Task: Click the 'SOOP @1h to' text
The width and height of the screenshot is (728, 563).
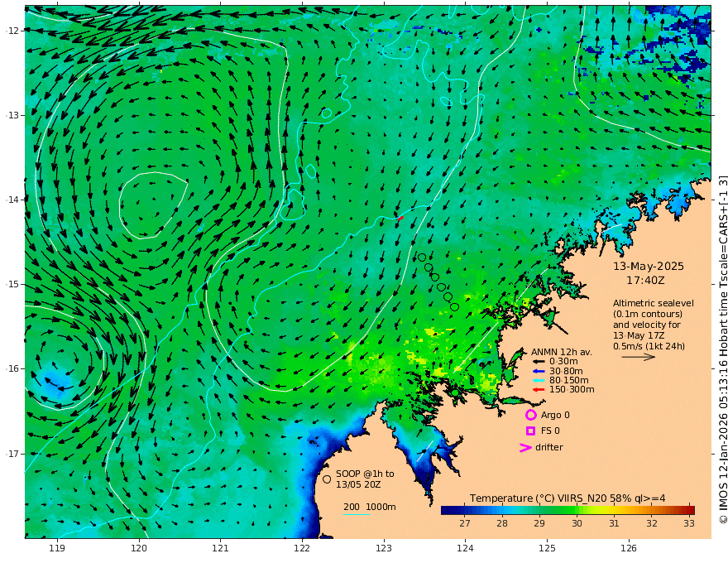Action: coord(365,474)
